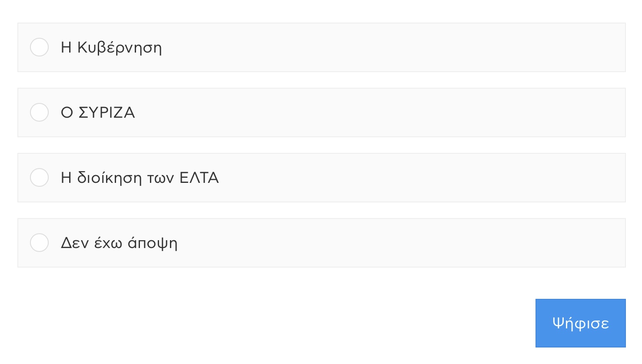Click blank space in "Δεν έχω άποψη" row
This screenshot has width=642, height=364.
(391, 243)
